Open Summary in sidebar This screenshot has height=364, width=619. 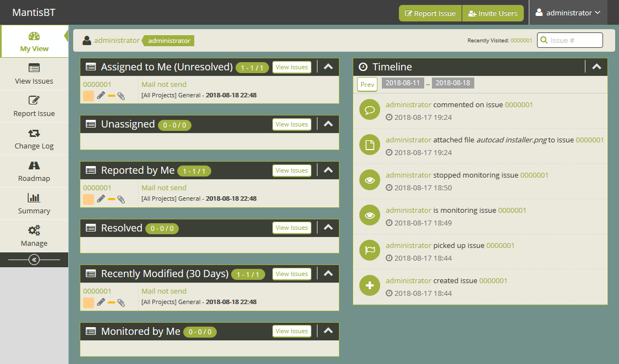[x=34, y=204]
